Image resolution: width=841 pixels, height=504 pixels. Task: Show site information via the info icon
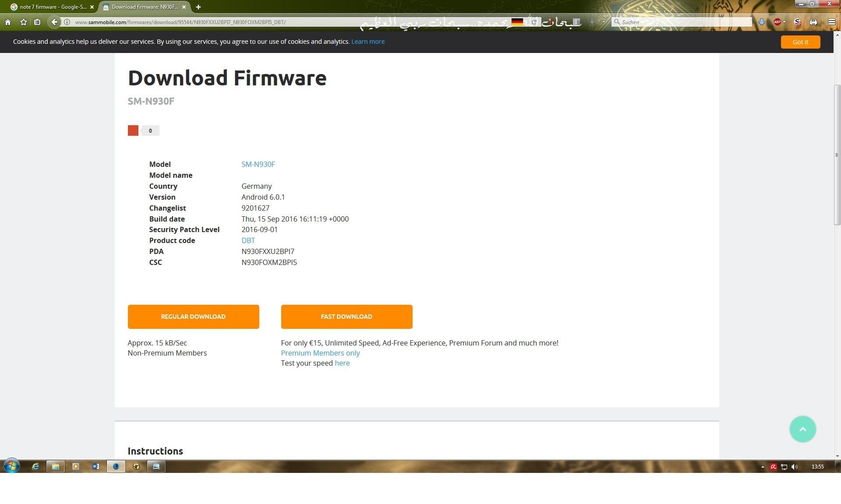[x=67, y=22]
